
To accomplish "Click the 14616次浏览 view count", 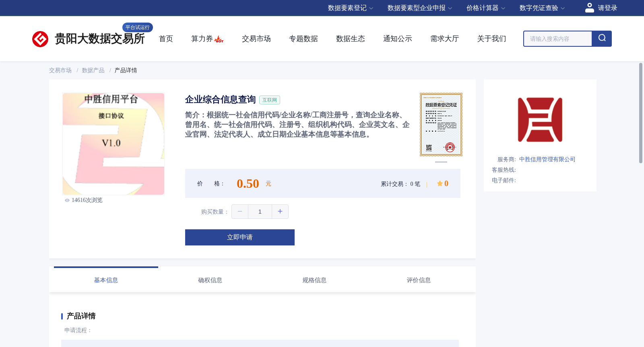I will point(87,200).
